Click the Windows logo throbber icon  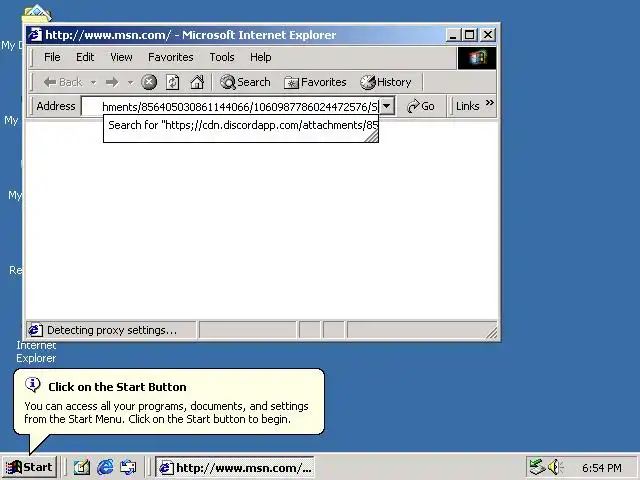click(x=477, y=58)
